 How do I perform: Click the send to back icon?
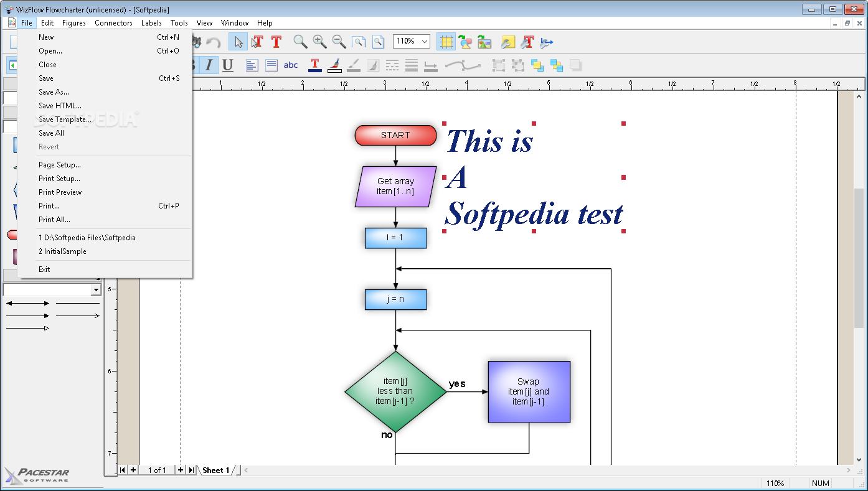(x=557, y=65)
